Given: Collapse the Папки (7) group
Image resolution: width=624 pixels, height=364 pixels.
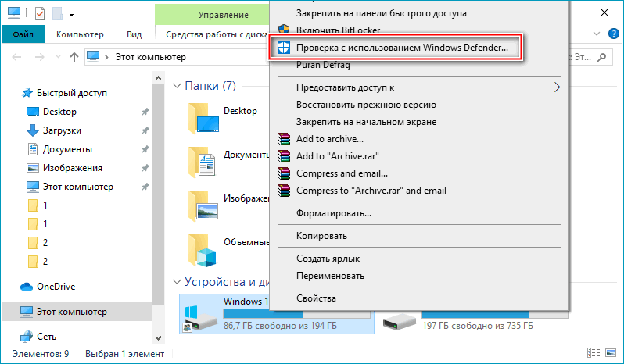Looking at the screenshot, I should click(x=177, y=86).
